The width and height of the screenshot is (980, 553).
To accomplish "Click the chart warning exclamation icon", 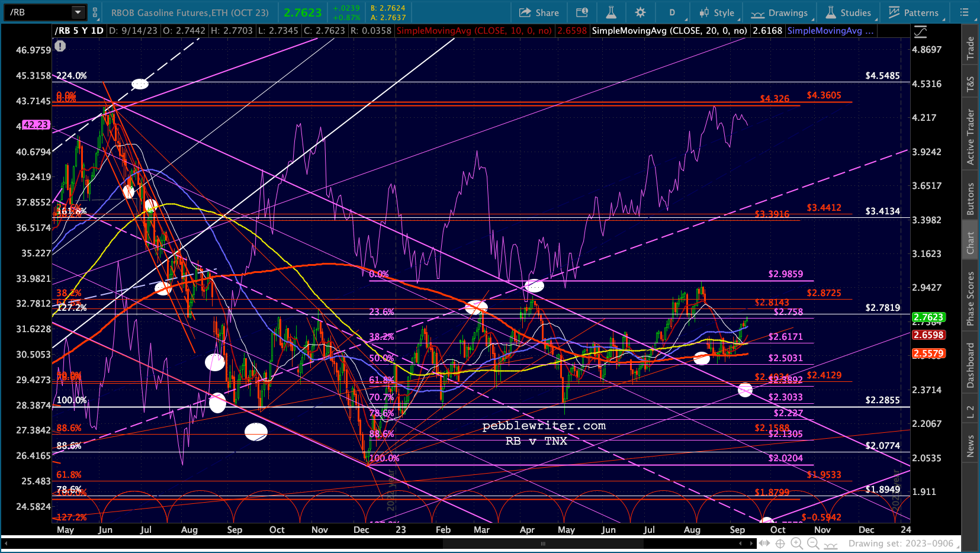I will pos(60,46).
